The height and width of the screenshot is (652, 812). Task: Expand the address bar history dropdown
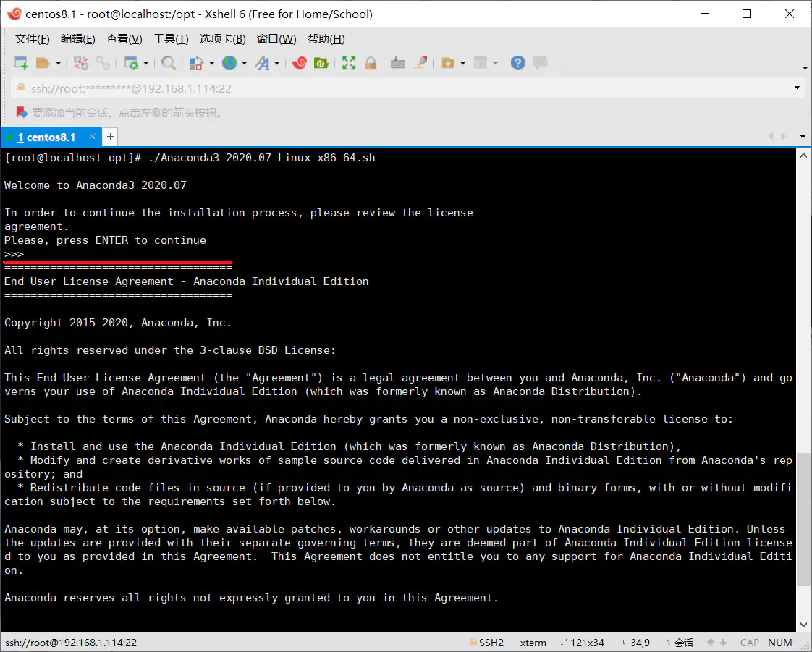(x=797, y=88)
